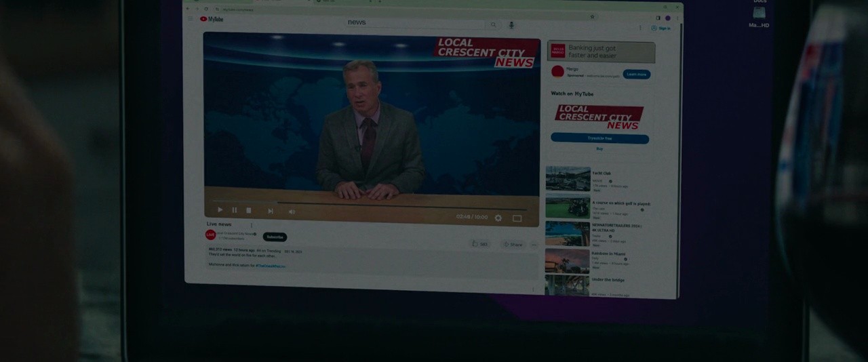868x362 pixels.
Task: Pause the Crescent City News video
Action: [x=235, y=210]
